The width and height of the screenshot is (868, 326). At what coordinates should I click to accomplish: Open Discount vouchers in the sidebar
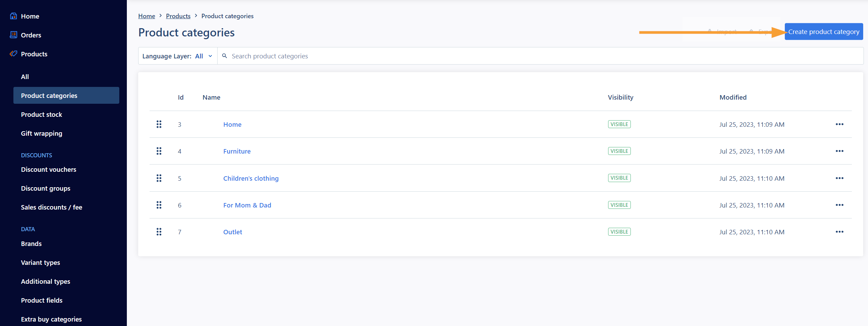[x=48, y=169]
